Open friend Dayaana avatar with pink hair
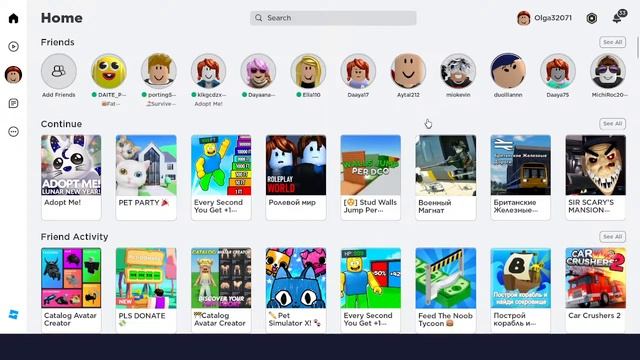This screenshot has height=360, width=640. pyautogui.click(x=258, y=71)
